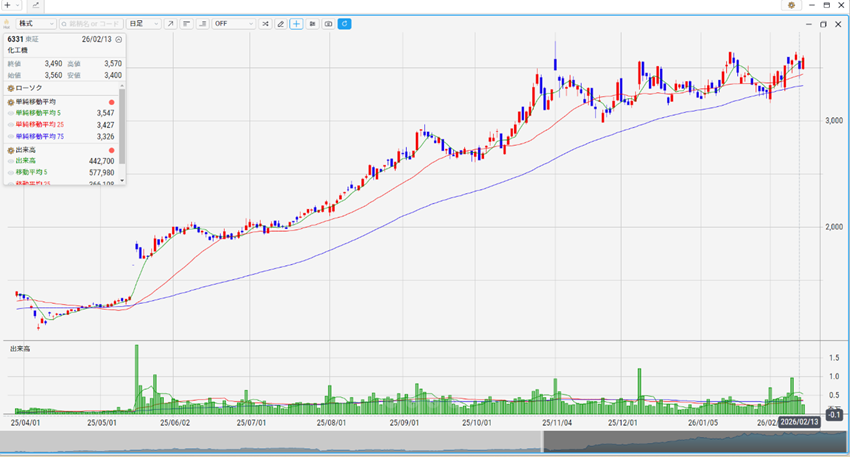Viewport: 850px width, 457px height.
Task: Open the 出来高 settings gear
Action: 11,149
